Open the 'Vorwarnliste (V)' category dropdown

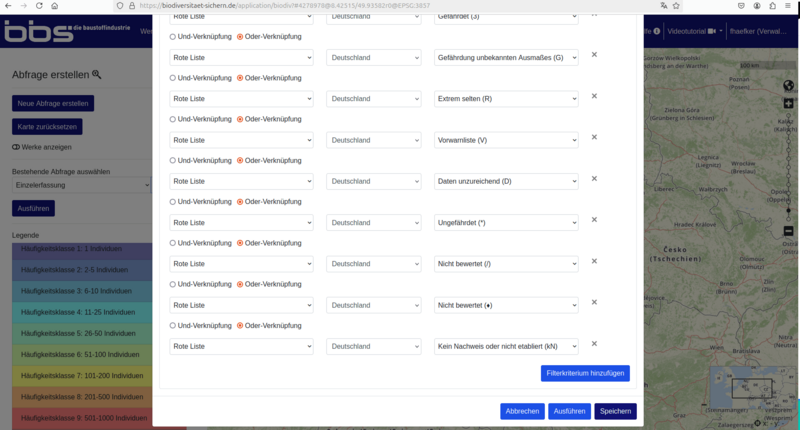506,140
